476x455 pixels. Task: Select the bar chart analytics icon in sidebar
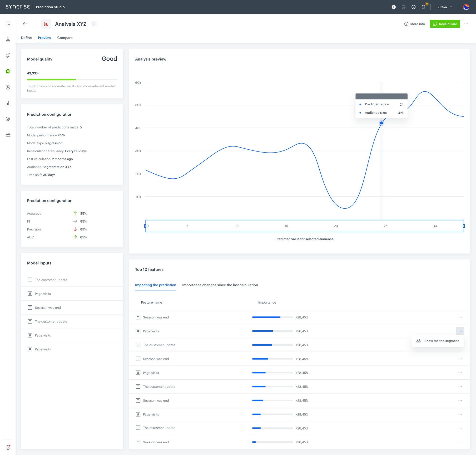(8, 103)
